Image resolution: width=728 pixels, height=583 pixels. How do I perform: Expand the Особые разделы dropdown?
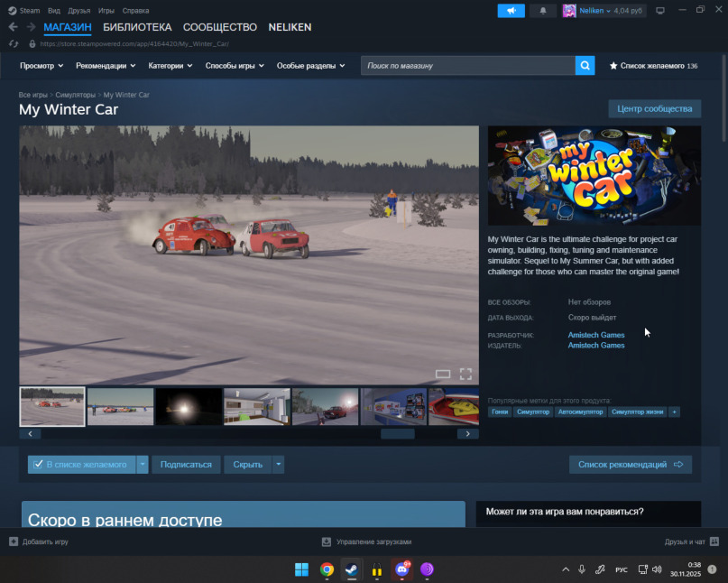(x=310, y=66)
